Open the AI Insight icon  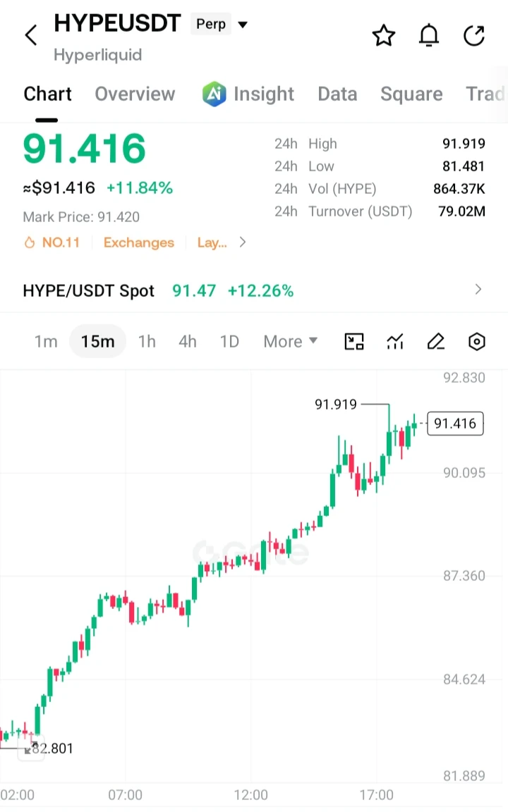(x=214, y=94)
